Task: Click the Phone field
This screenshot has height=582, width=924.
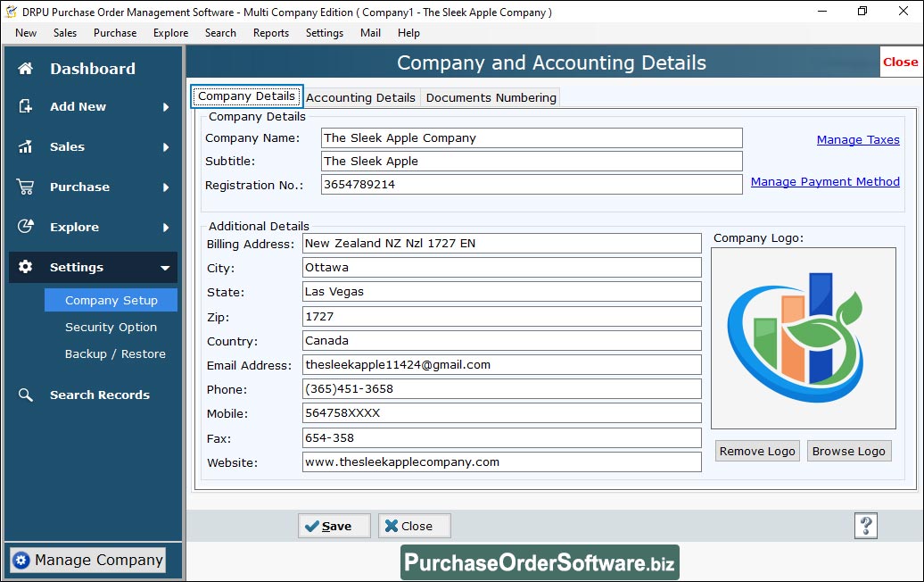Action: pyautogui.click(x=501, y=388)
